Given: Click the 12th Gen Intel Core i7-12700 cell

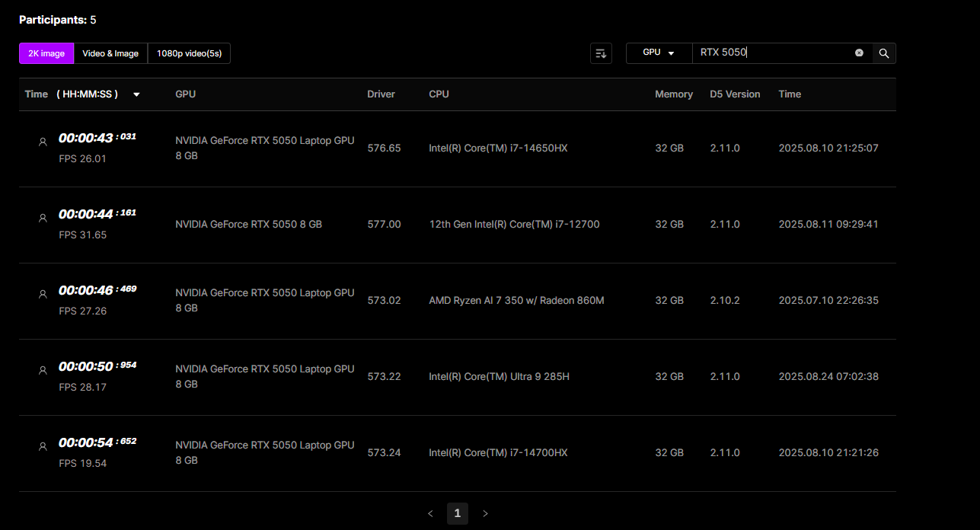Looking at the screenshot, I should pos(514,225).
